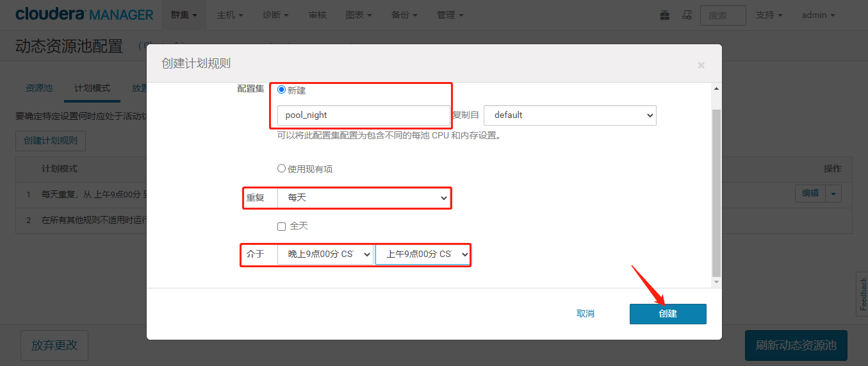Click the 计划模式 column header in table
868x366 pixels.
60,169
